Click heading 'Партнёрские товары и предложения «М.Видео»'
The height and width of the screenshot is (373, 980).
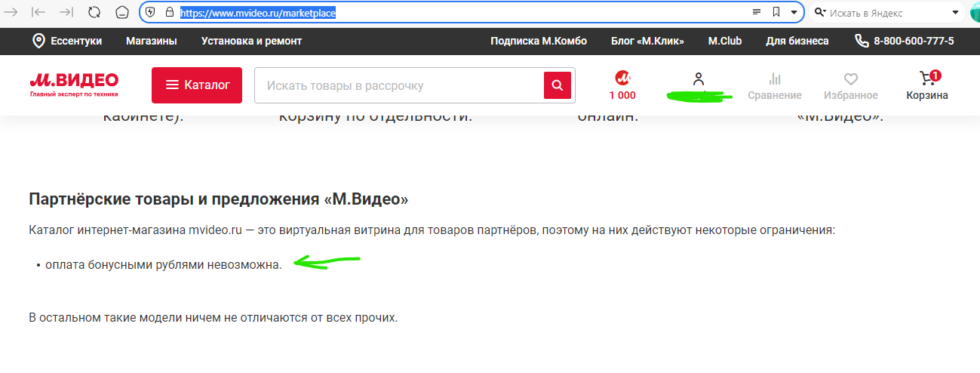tap(219, 199)
